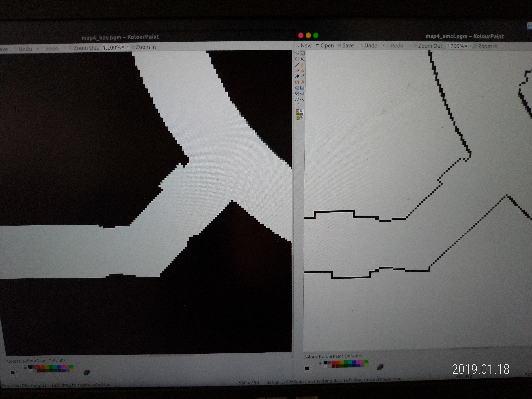Open zoom level dropdown in map4_amcl window
Screen dimensions: 532x399
tap(470, 46)
